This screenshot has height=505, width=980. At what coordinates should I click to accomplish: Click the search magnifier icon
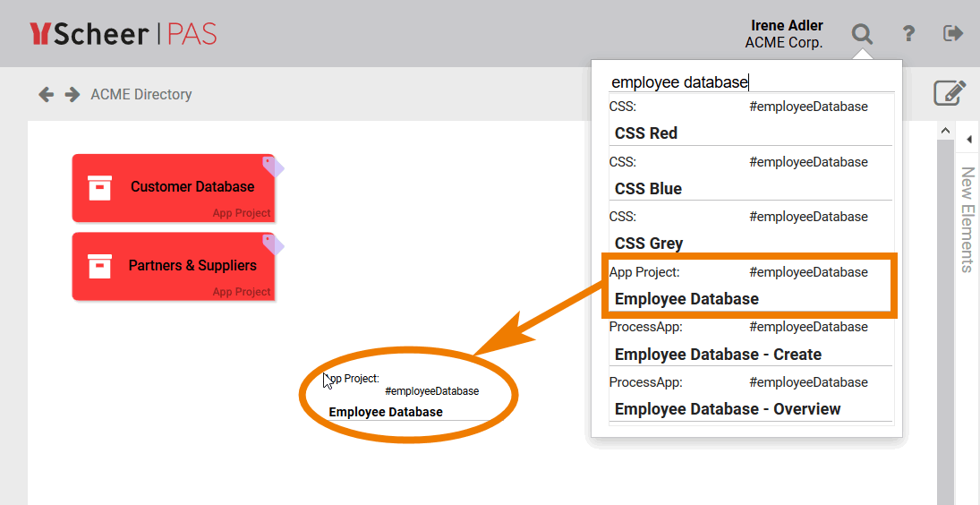click(x=862, y=34)
